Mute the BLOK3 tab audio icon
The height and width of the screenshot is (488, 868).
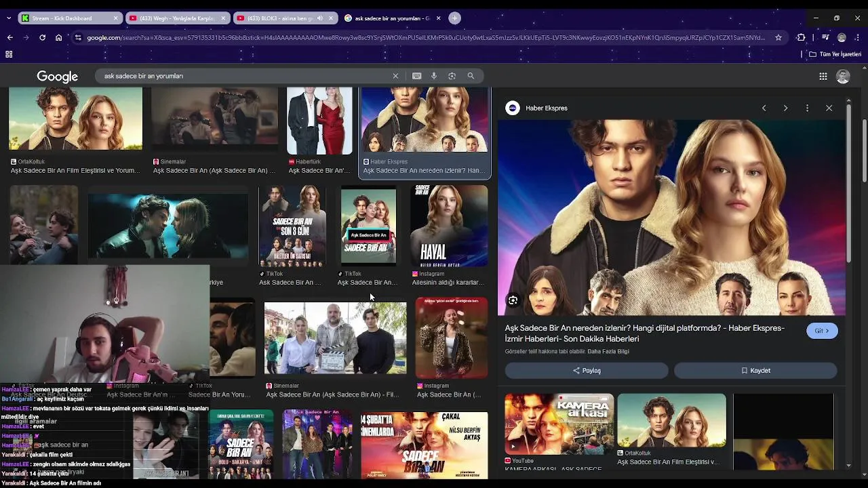click(x=320, y=18)
